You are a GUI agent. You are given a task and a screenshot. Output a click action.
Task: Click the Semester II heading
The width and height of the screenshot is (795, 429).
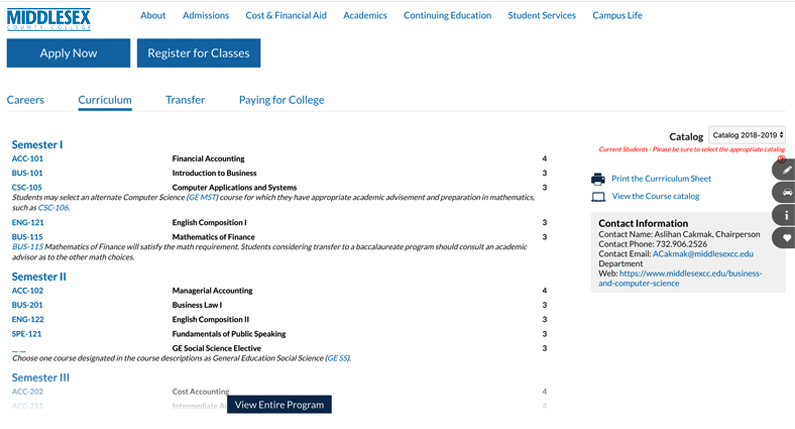[39, 277]
